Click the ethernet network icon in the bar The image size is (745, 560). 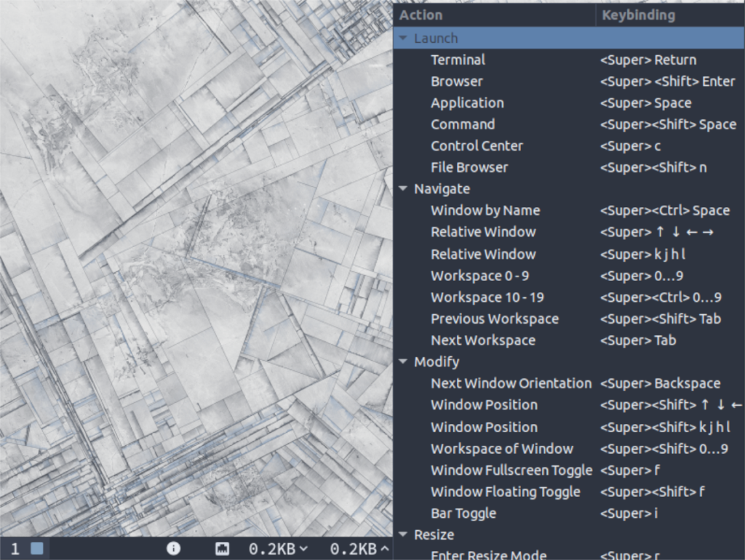point(223,549)
